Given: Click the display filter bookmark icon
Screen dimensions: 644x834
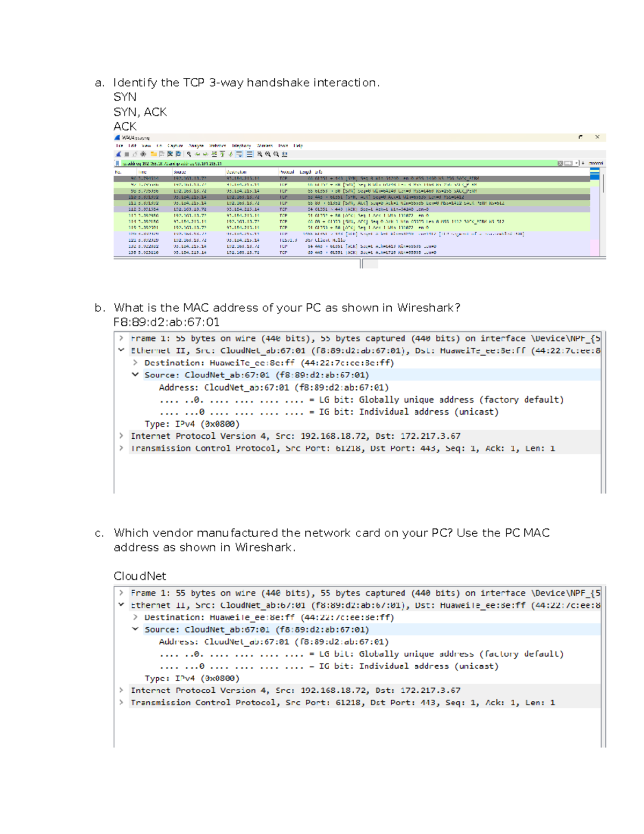Looking at the screenshot, I should [x=117, y=164].
